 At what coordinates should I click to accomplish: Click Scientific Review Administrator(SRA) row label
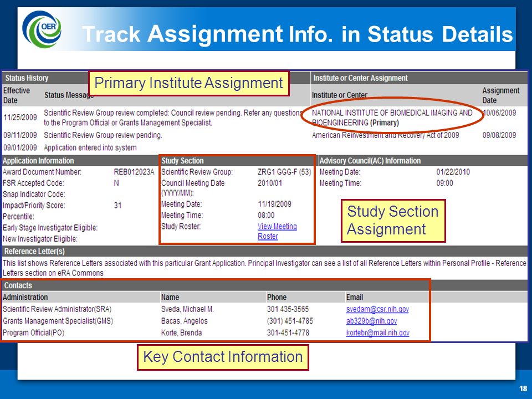[x=57, y=309]
